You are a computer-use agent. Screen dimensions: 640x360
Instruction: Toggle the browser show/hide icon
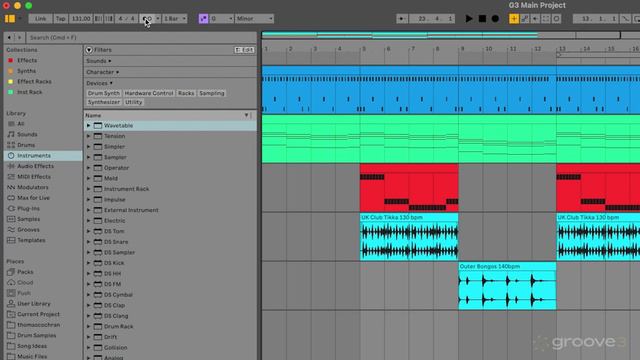point(10,18)
